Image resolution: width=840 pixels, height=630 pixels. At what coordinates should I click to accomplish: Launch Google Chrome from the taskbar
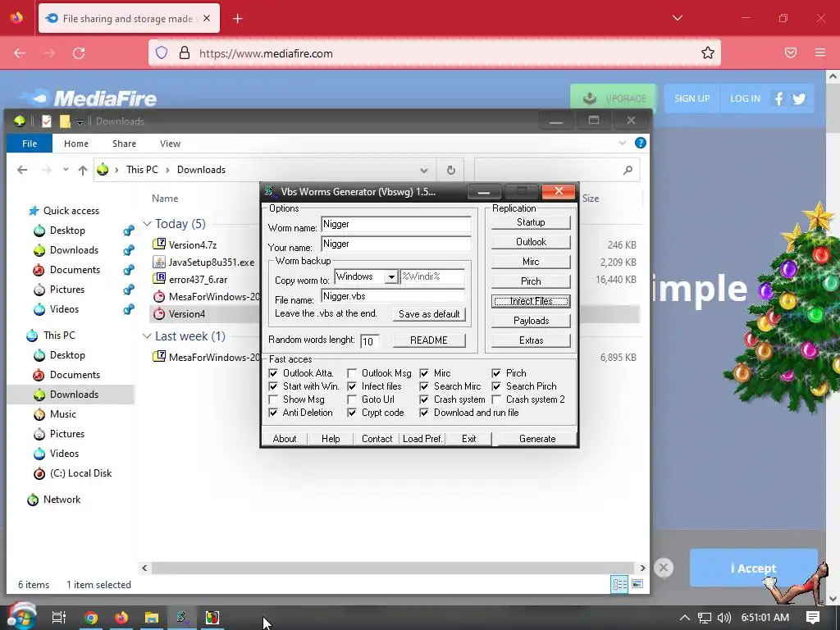tap(91, 618)
